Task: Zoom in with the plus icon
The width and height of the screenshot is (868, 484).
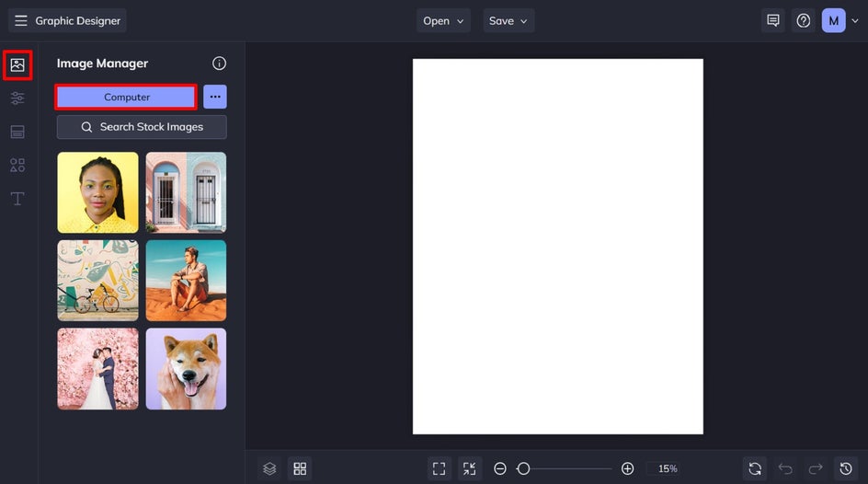Action: tap(627, 468)
